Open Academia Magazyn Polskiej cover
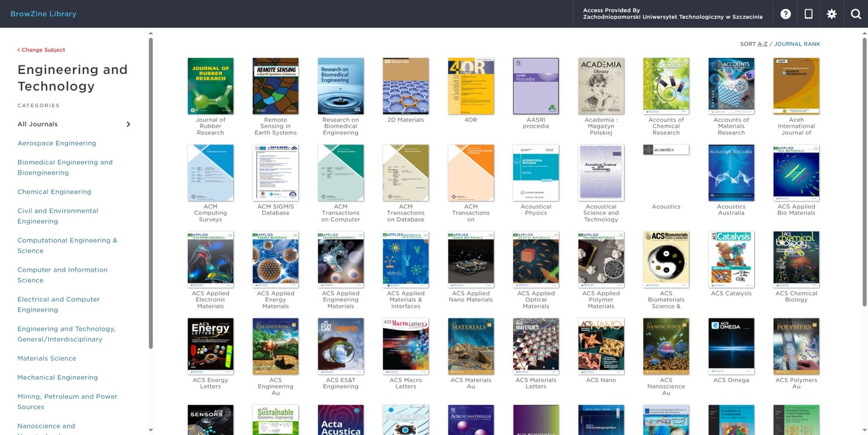 601,86
